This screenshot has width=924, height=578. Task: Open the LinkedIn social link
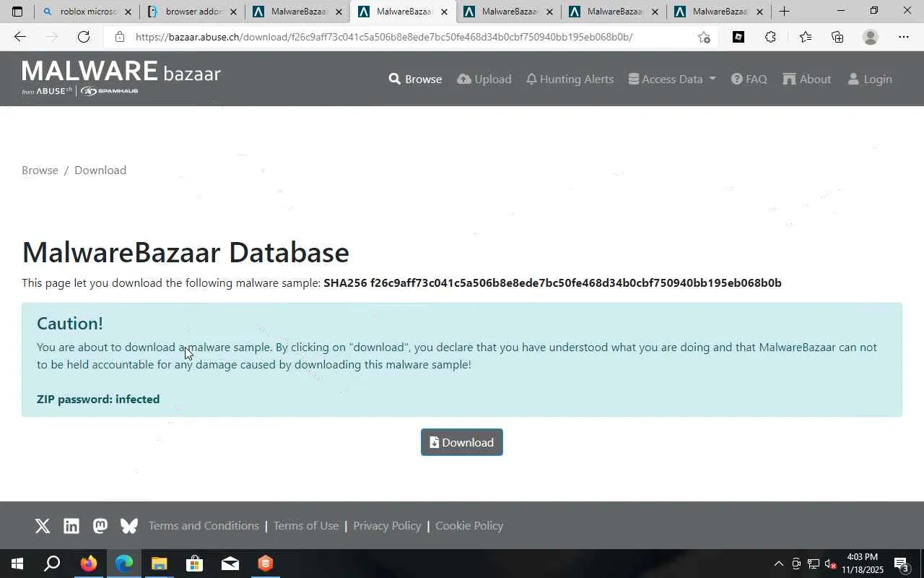pyautogui.click(x=71, y=526)
